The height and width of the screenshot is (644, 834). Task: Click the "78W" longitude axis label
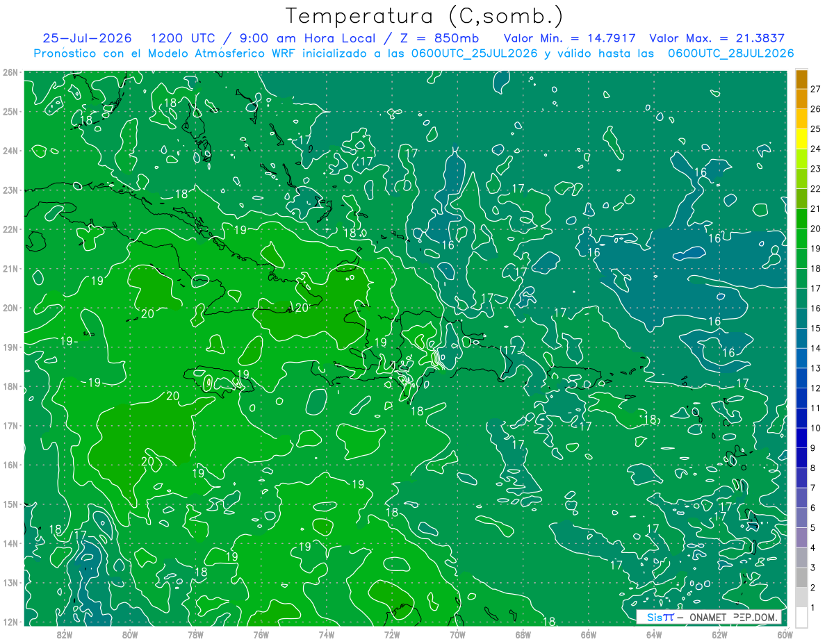[195, 634]
